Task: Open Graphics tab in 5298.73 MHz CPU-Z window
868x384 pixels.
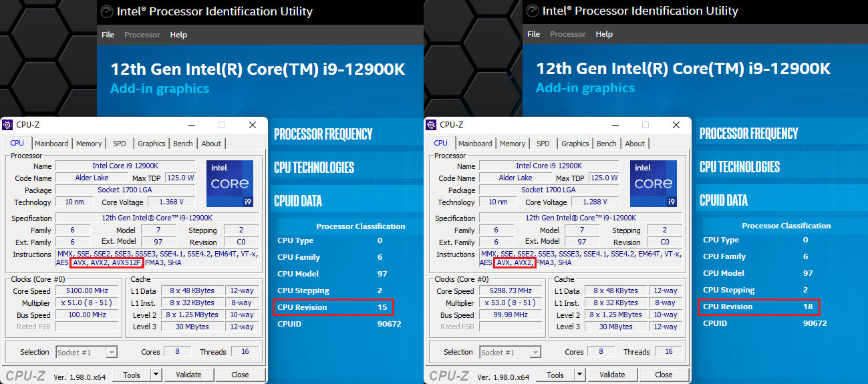Action: coord(575,144)
